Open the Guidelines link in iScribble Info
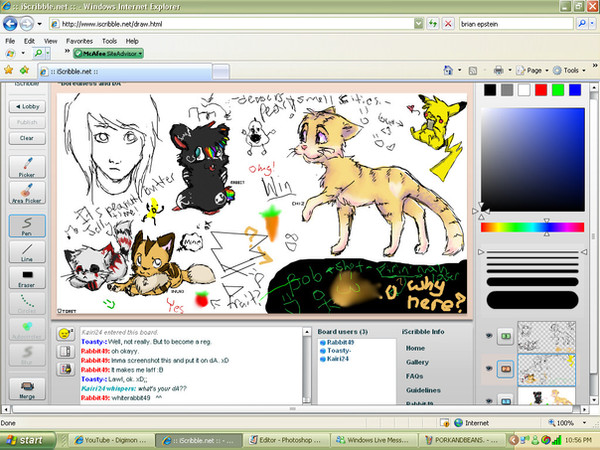 click(x=423, y=390)
